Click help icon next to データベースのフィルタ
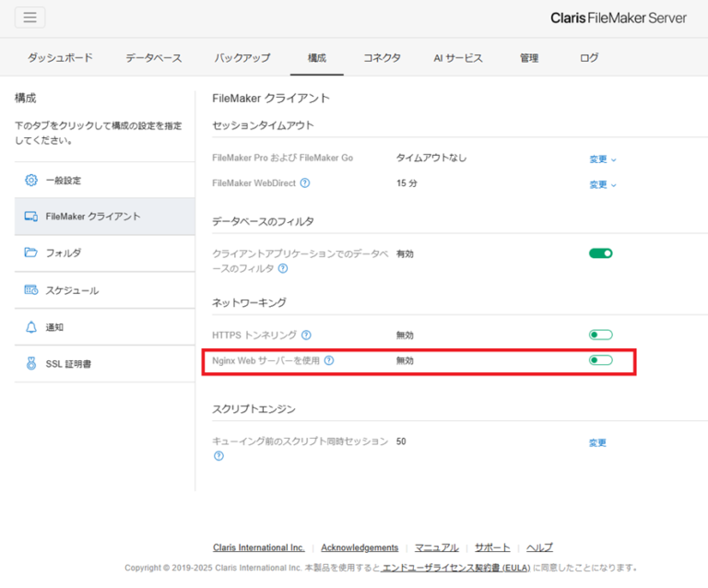Viewport: 708px width, 588px height. pyautogui.click(x=283, y=269)
